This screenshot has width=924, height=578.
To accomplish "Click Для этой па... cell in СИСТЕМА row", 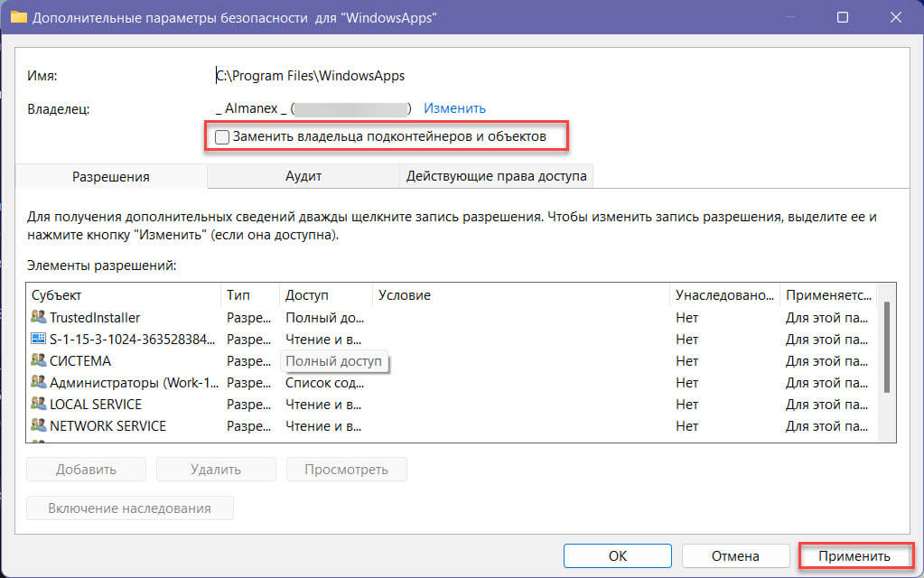I will (x=826, y=361).
